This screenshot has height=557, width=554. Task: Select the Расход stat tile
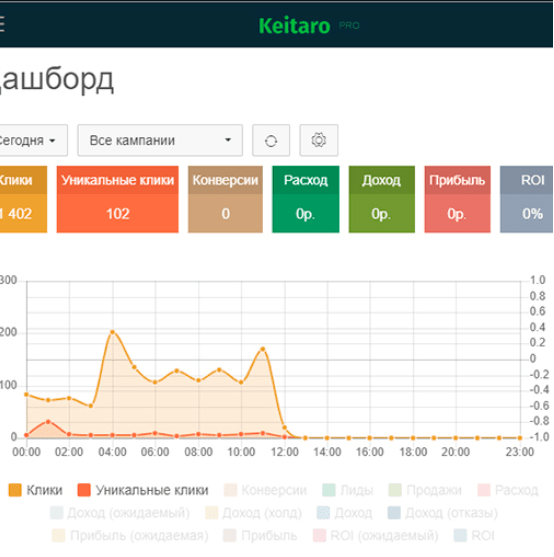point(306,199)
